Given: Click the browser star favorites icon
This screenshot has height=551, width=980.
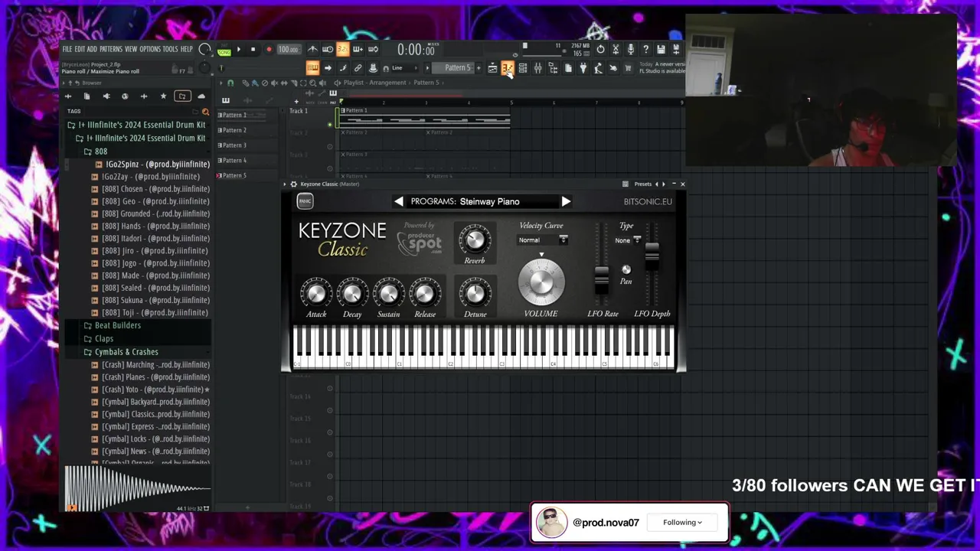Looking at the screenshot, I should point(163,96).
